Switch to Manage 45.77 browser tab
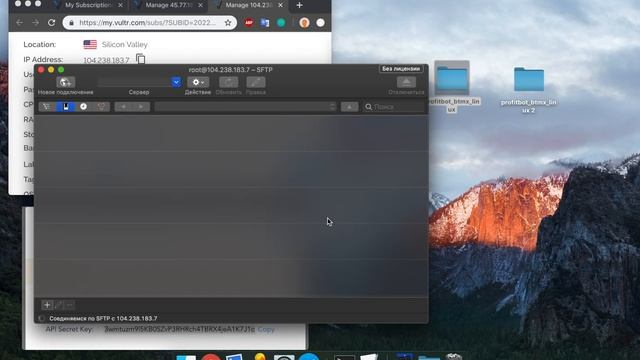 pyautogui.click(x=169, y=5)
